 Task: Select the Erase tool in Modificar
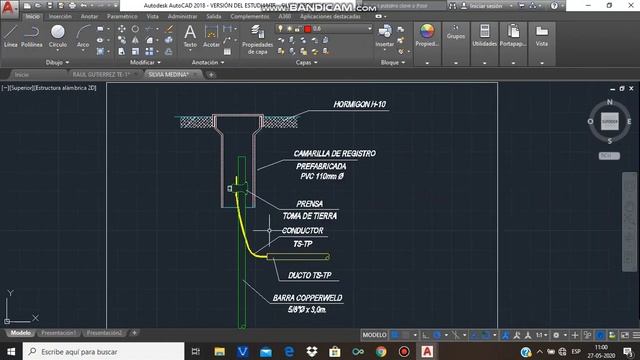169,29
